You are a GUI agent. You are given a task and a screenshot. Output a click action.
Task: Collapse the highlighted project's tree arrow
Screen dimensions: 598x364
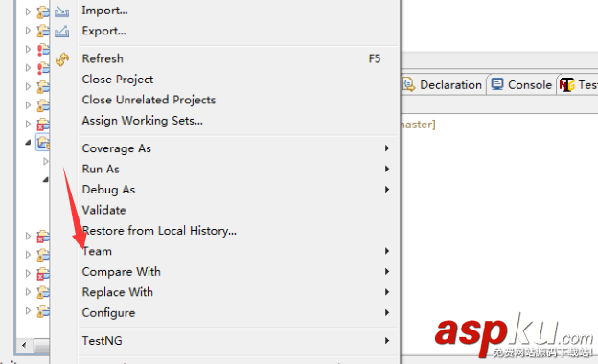(28, 143)
